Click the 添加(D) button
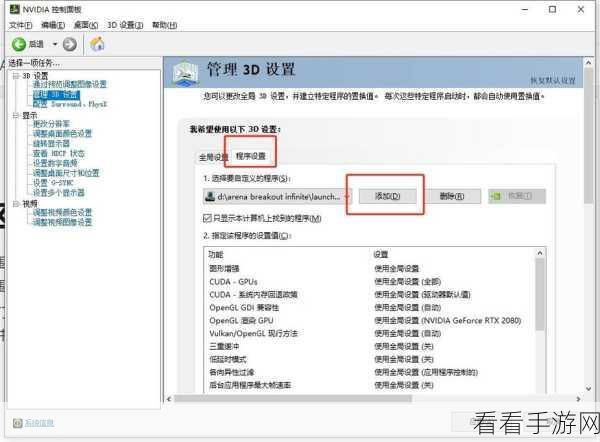This screenshot has width=600, height=442. tap(388, 196)
